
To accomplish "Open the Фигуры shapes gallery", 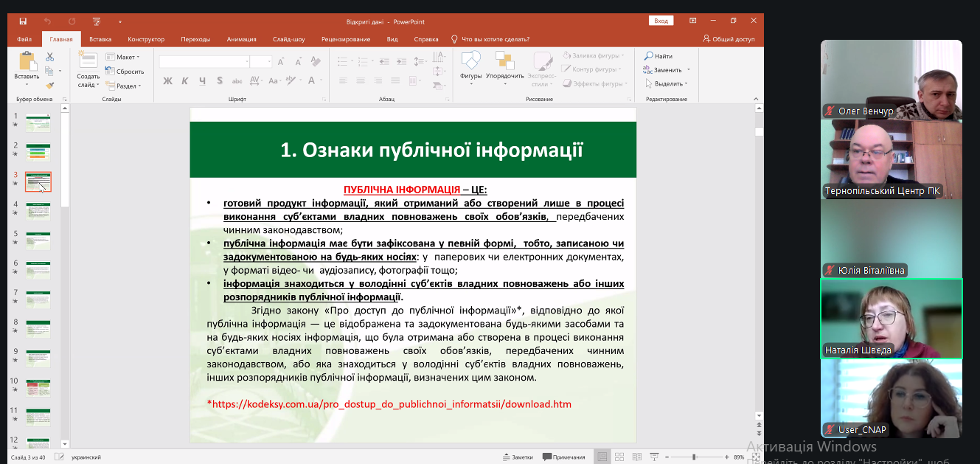I will pos(470,65).
